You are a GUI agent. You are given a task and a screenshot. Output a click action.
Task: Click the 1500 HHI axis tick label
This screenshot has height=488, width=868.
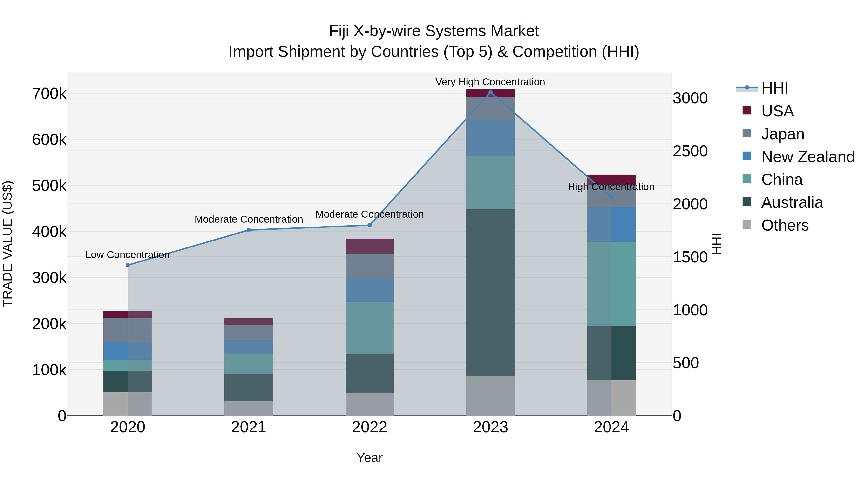pyautogui.click(x=690, y=257)
